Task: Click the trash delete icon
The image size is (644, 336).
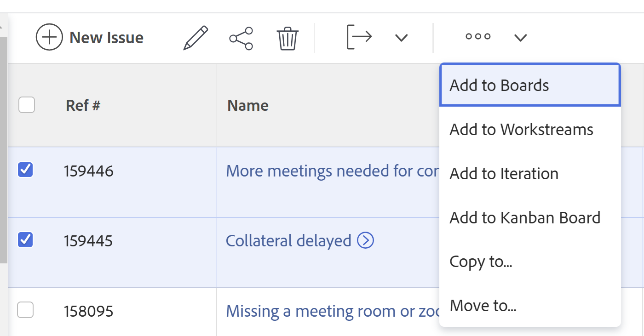Action: (287, 38)
